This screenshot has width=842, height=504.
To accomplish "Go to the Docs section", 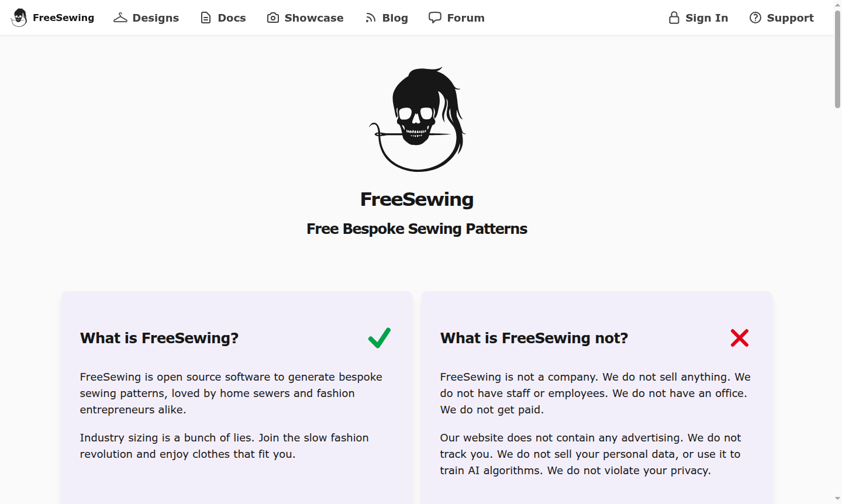I will point(232,18).
